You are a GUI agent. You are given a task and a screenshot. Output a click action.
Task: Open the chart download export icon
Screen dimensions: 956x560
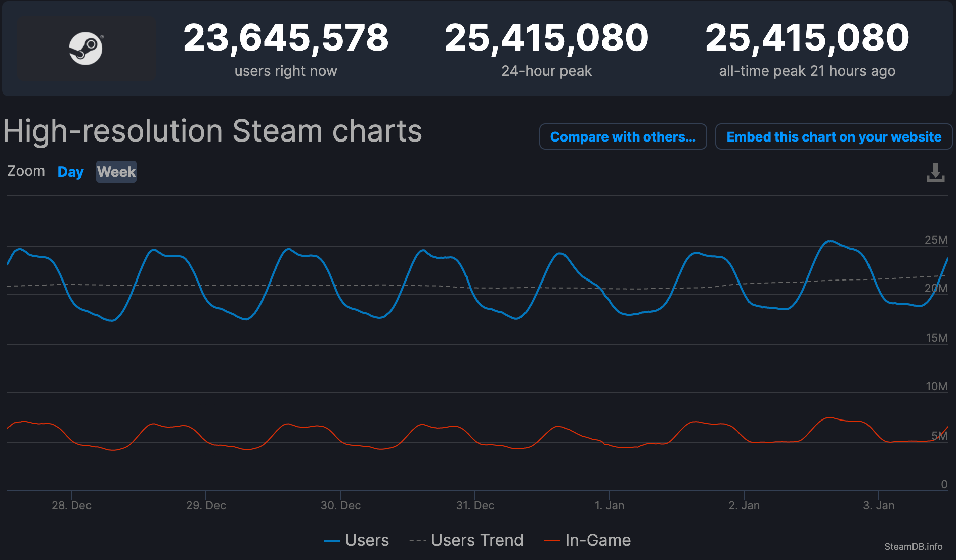935,172
